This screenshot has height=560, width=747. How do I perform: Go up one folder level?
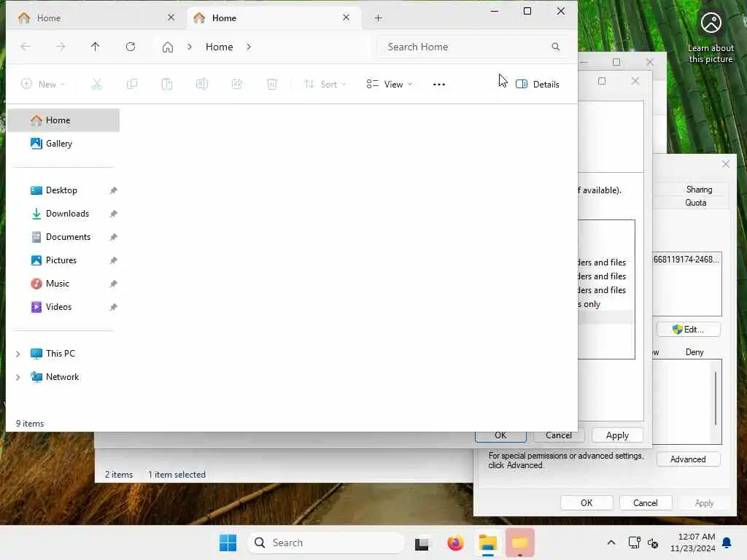(x=96, y=46)
